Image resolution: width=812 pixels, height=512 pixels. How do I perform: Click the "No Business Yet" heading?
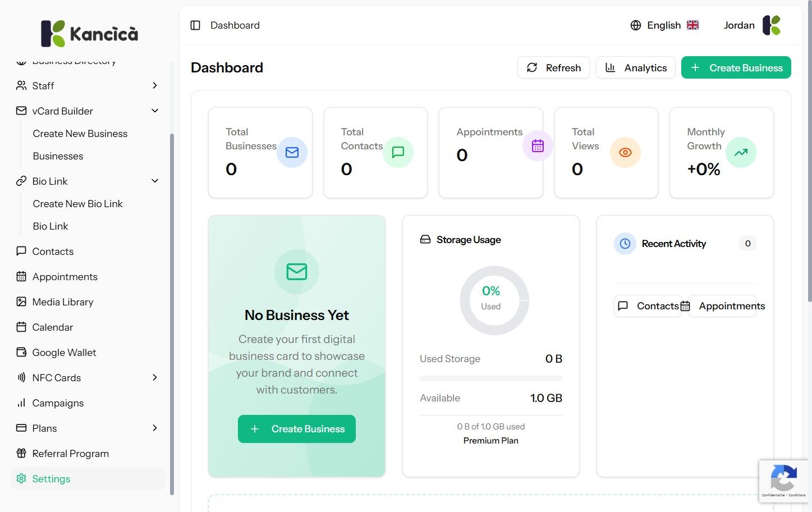[297, 315]
